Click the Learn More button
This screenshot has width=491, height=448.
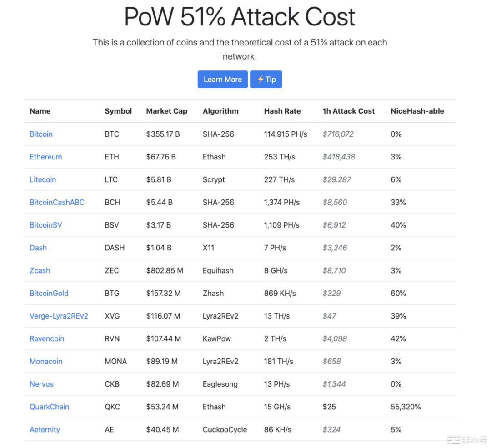point(222,80)
